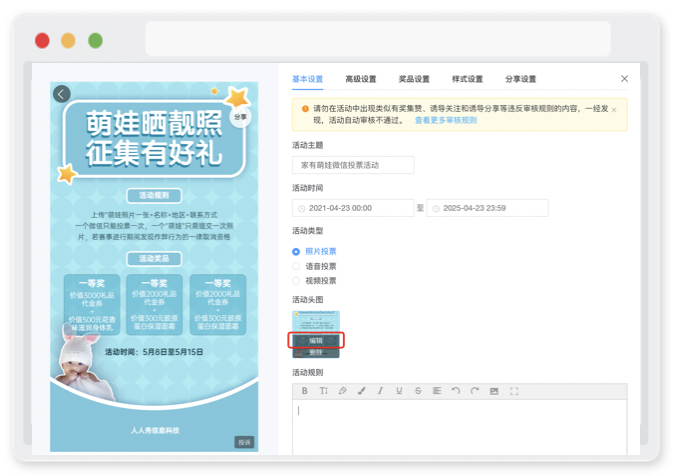The height and width of the screenshot is (476, 674).
Task: Click 删除 on the activity header image
Action: [316, 353]
